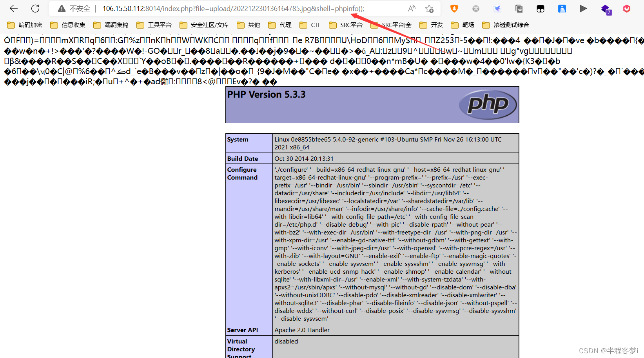Click the Configure Command row label

click(x=242, y=174)
